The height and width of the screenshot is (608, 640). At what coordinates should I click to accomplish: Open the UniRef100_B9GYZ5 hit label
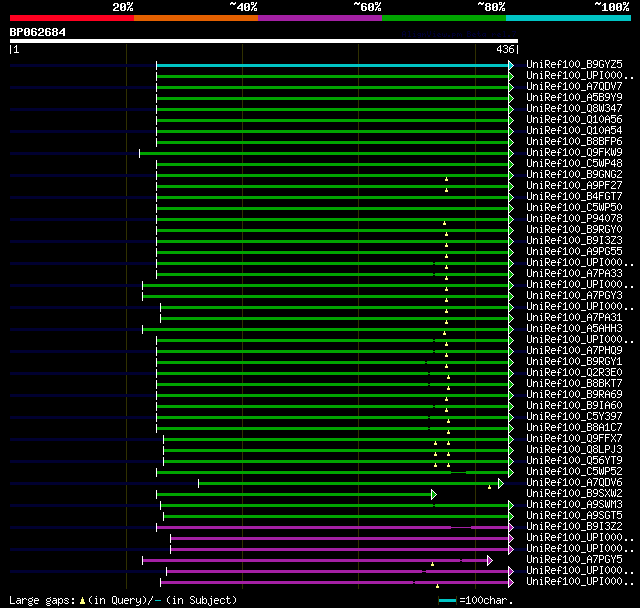(x=574, y=64)
